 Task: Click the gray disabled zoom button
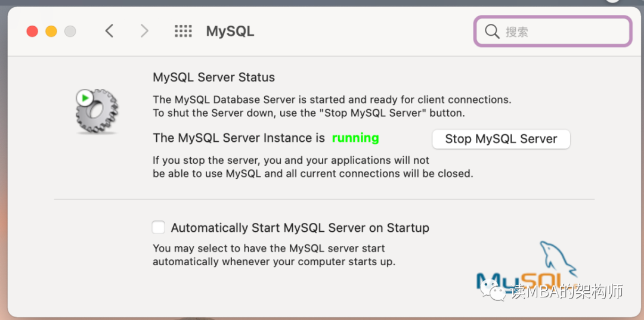[x=70, y=31]
